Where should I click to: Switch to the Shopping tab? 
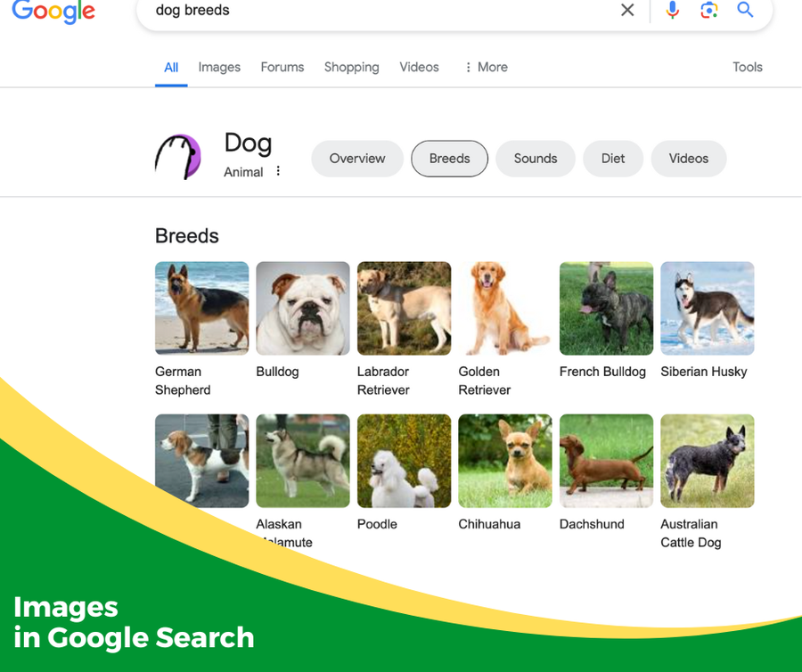coord(351,67)
